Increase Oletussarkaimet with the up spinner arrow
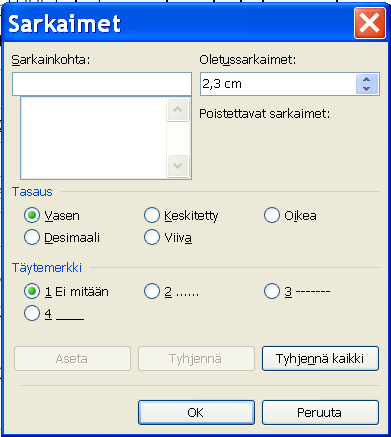The width and height of the screenshot is (391, 437). (x=367, y=79)
